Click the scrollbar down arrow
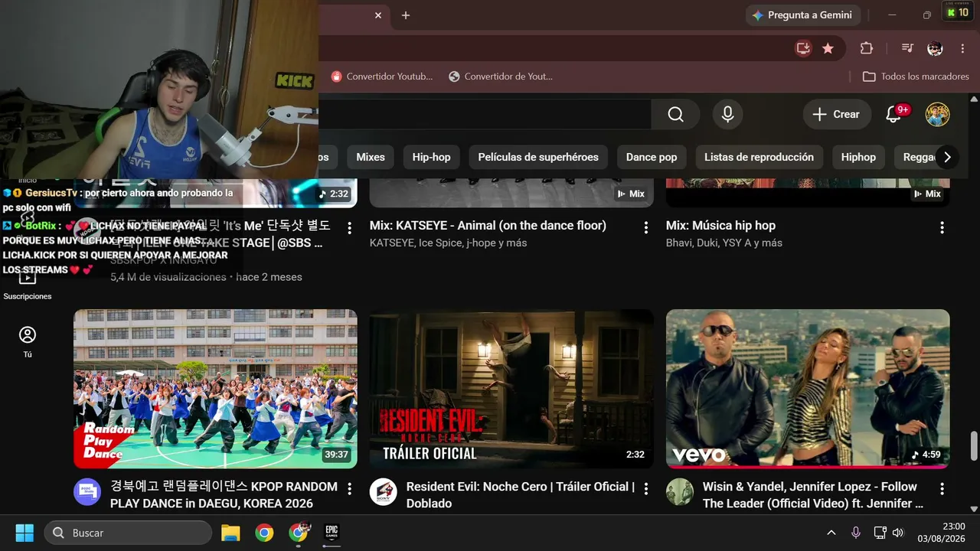 [974, 508]
